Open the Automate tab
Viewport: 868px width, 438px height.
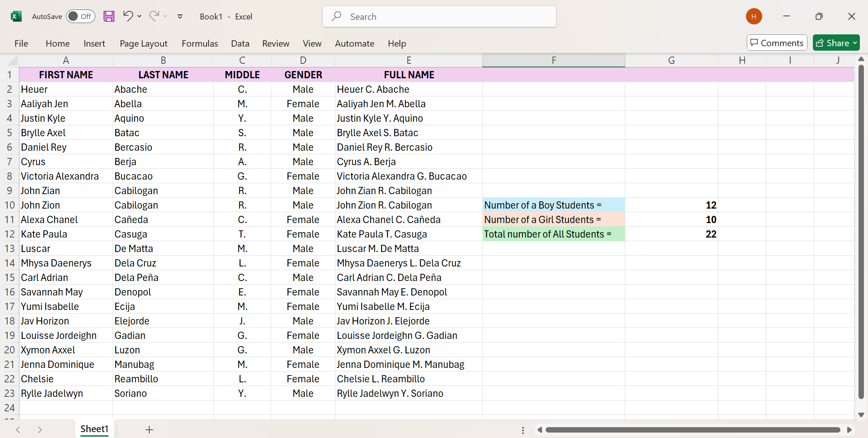point(354,43)
